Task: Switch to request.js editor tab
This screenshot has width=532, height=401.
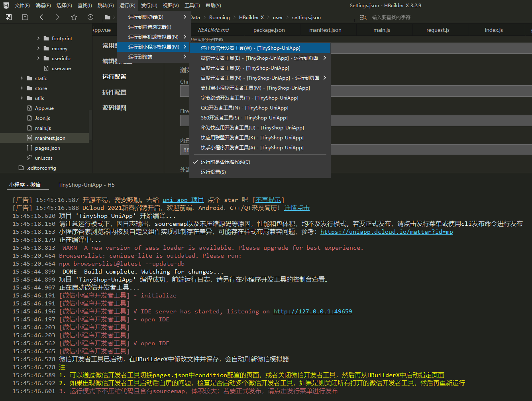Action: pos(438,30)
